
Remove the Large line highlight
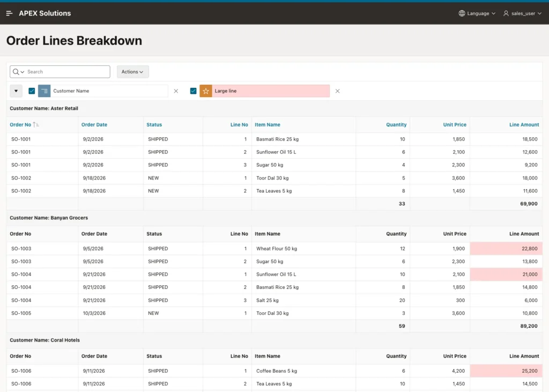coord(338,91)
